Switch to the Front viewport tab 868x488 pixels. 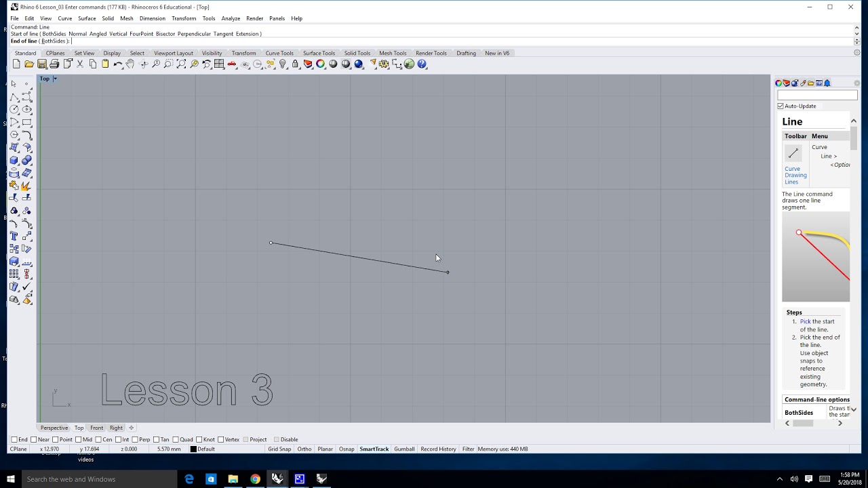click(x=97, y=428)
